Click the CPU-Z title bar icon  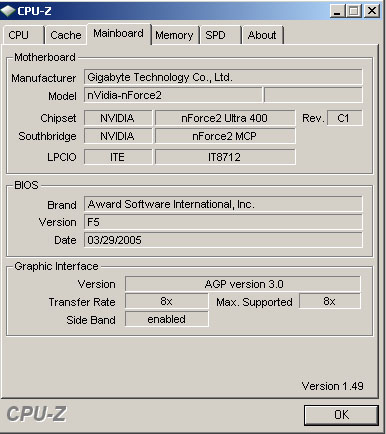pyautogui.click(x=8, y=11)
